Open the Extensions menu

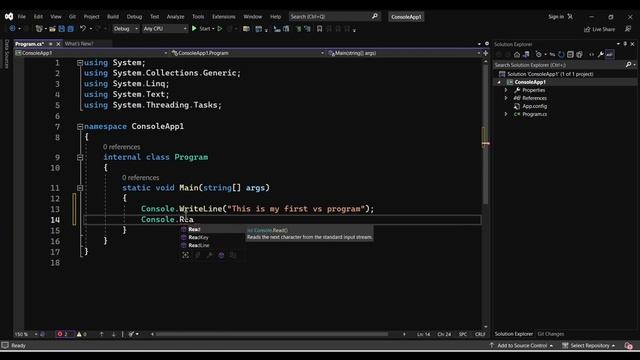224,17
